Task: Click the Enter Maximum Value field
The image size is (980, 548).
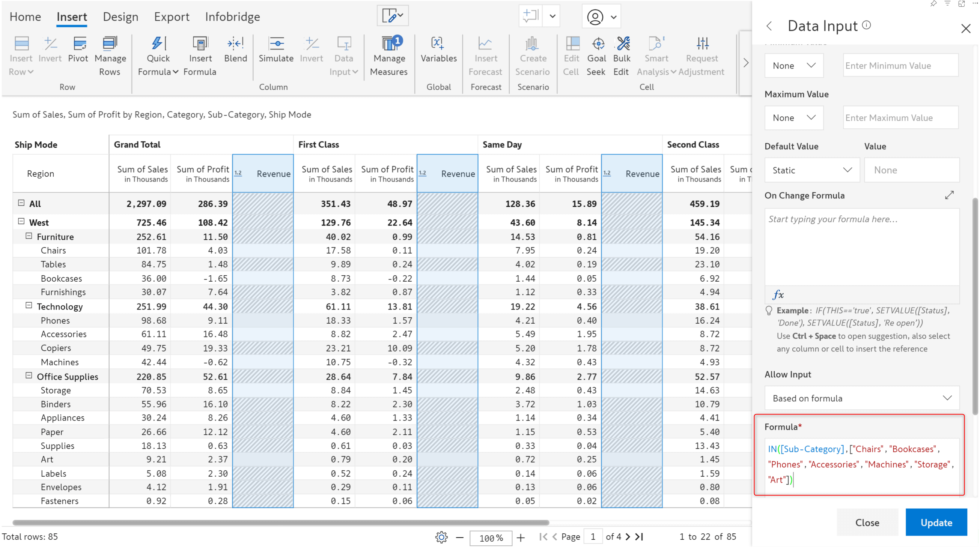Action: [900, 118]
